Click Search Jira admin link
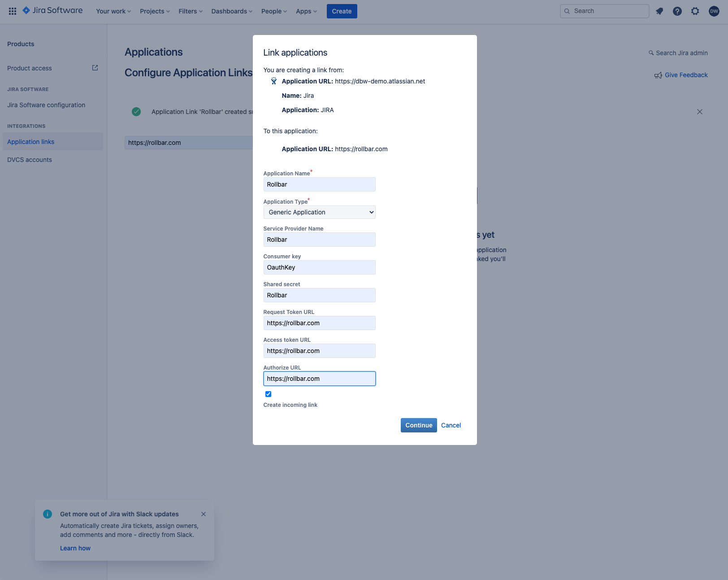The image size is (728, 580). point(682,53)
